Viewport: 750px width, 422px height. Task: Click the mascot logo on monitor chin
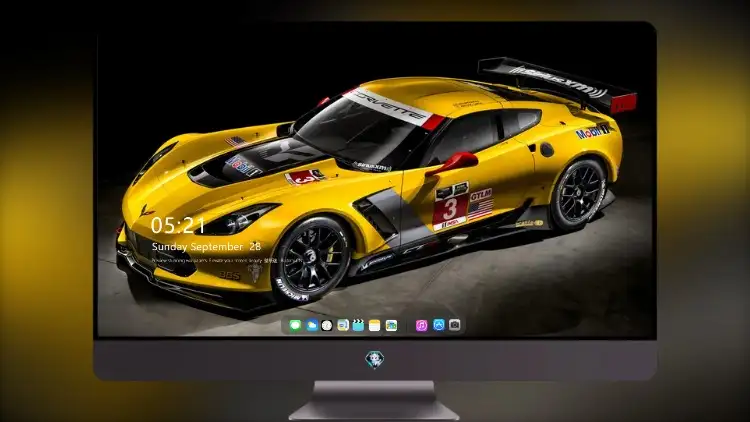[374, 359]
